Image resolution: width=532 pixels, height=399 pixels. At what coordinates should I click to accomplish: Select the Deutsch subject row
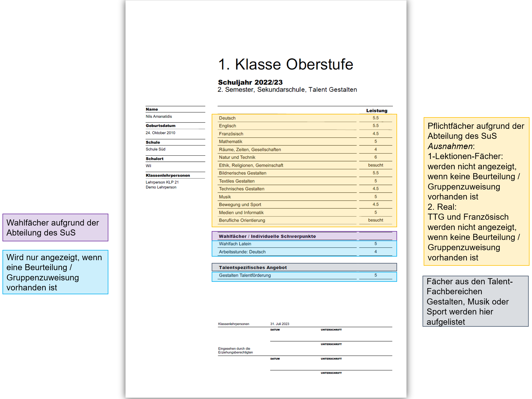coord(227,118)
